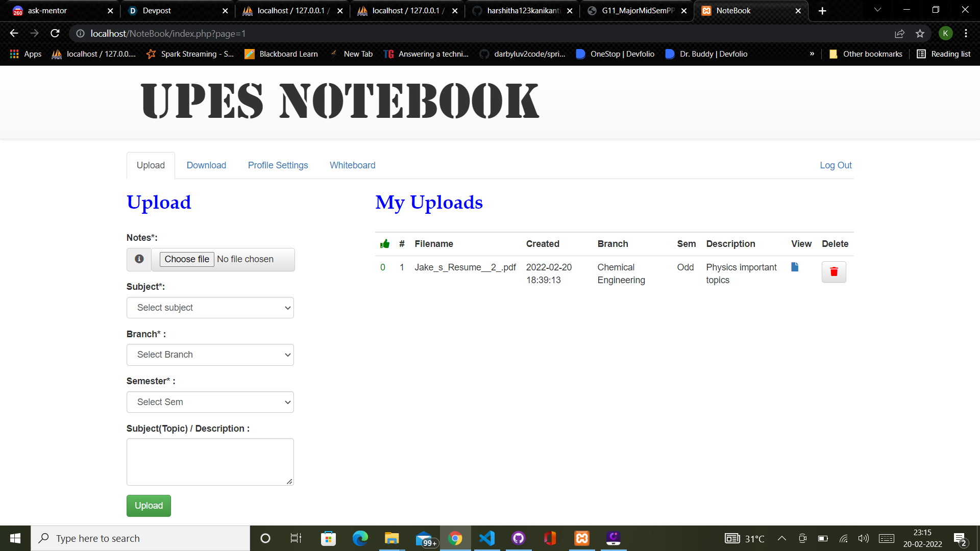Screen dimensions: 980x551
Task: Switch to the Download tab
Action: 206,165
